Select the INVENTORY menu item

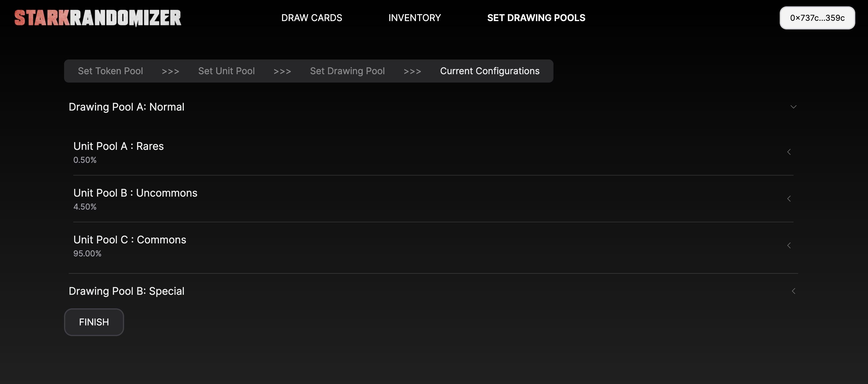pos(415,17)
